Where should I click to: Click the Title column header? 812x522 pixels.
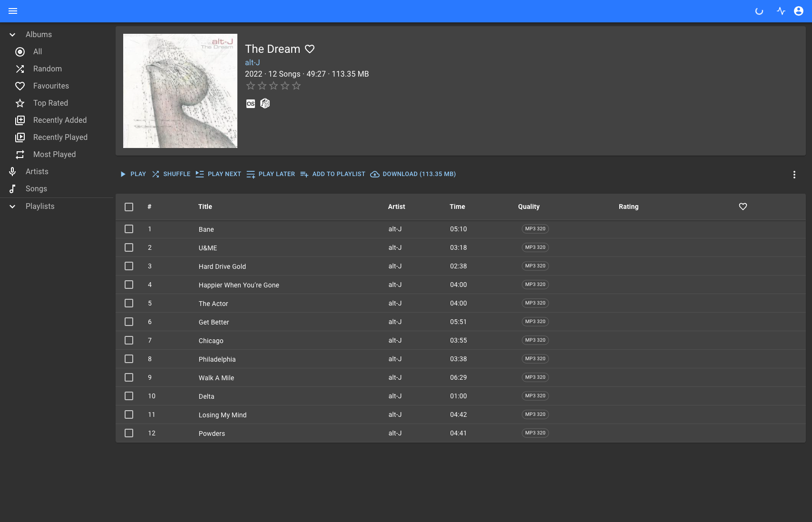coord(205,207)
